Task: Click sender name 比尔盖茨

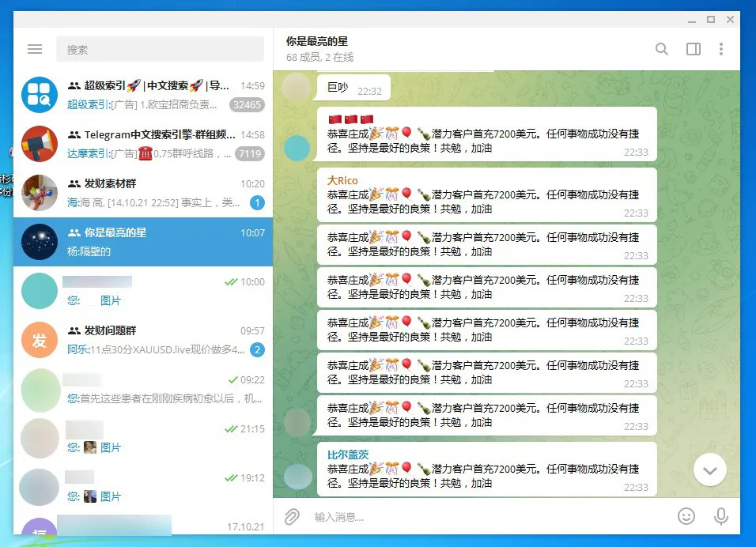Action: tap(348, 455)
